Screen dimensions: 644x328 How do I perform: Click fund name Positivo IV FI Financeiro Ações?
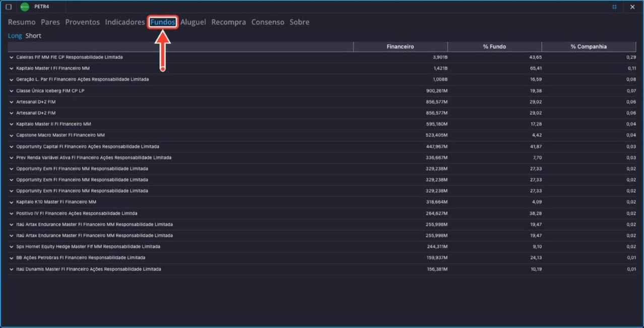tap(77, 213)
